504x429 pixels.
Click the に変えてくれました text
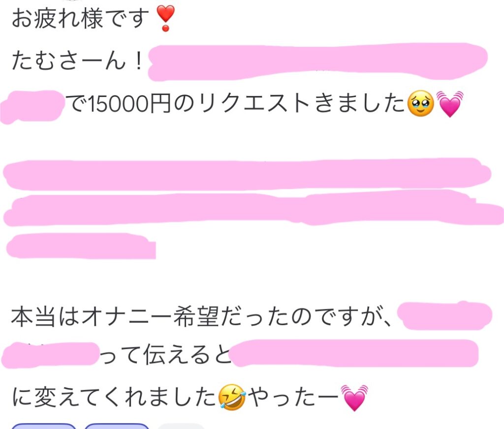(114, 397)
